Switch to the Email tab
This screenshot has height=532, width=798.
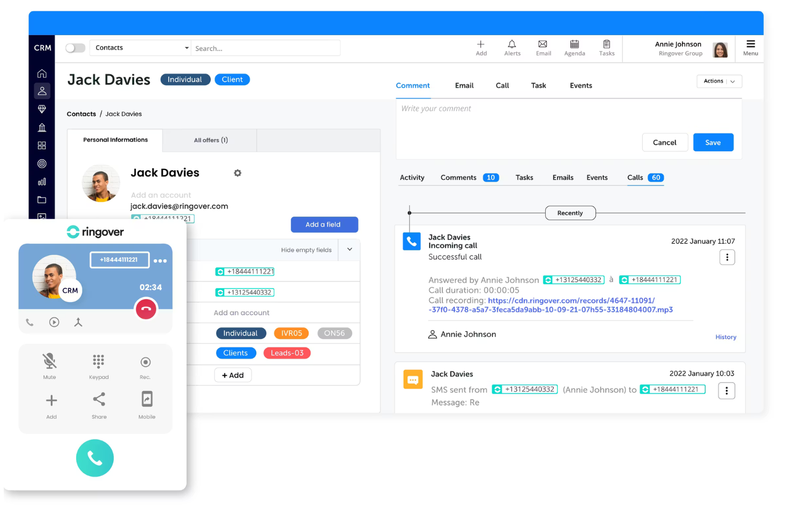[x=464, y=85]
